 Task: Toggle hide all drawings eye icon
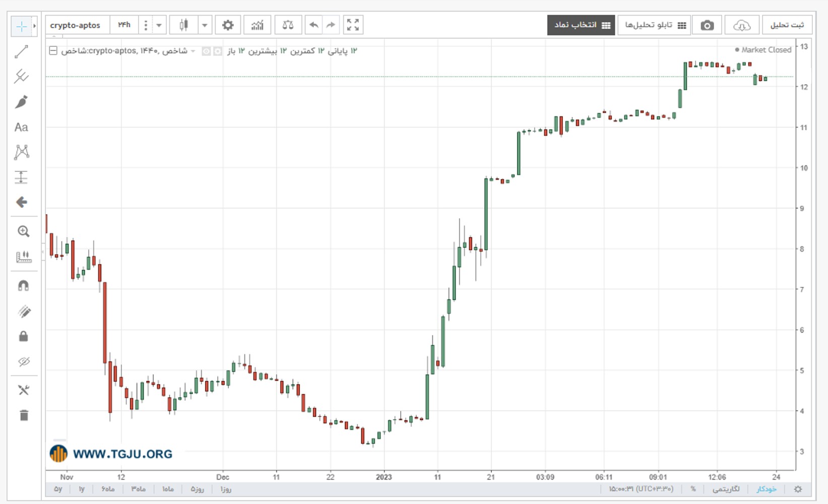coord(23,361)
